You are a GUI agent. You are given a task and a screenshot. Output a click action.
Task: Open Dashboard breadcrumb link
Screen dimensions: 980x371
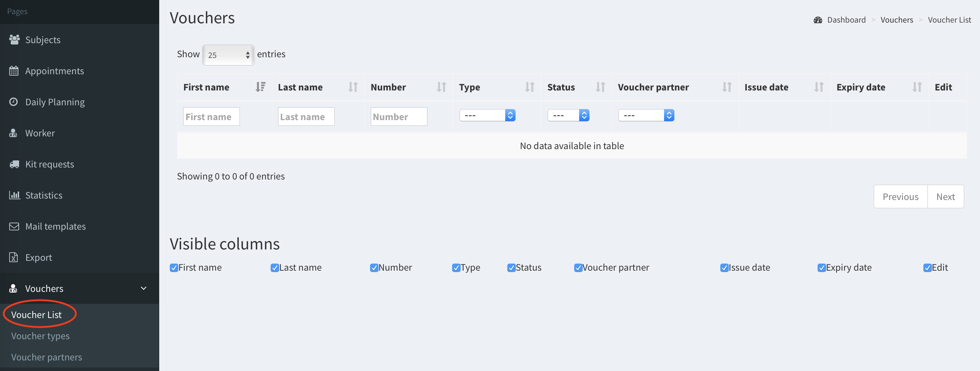pyautogui.click(x=846, y=20)
